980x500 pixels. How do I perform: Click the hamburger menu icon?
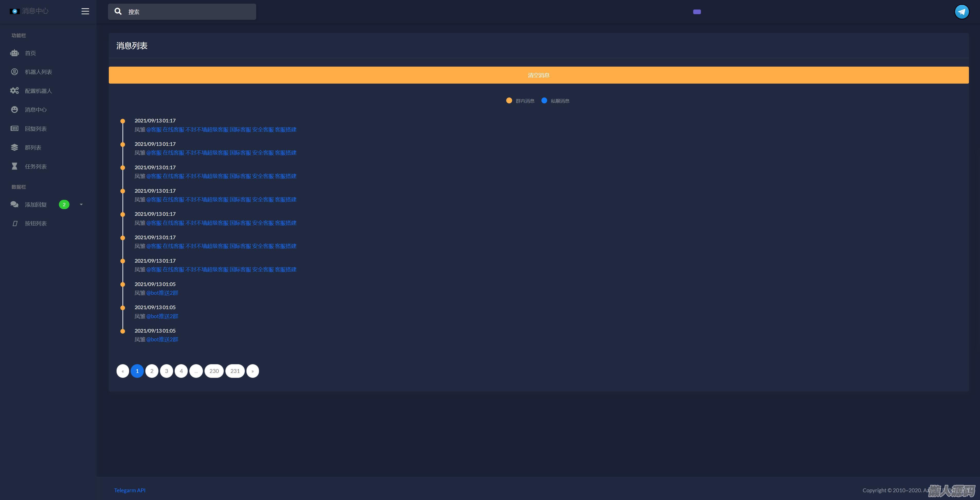[85, 11]
